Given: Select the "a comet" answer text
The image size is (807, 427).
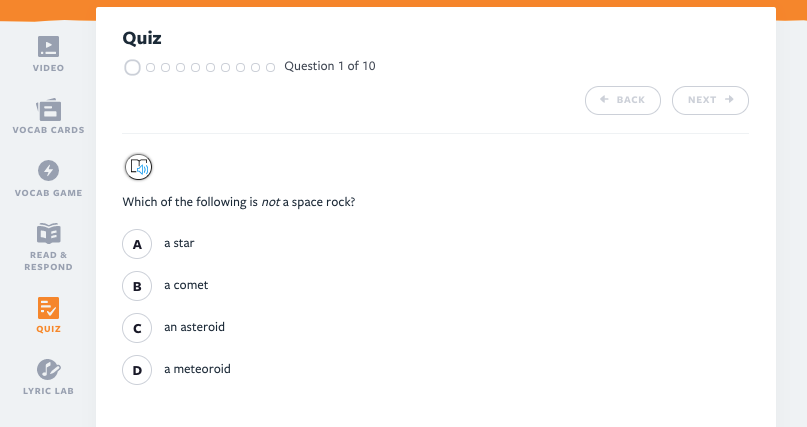Looking at the screenshot, I should pyautogui.click(x=186, y=285).
